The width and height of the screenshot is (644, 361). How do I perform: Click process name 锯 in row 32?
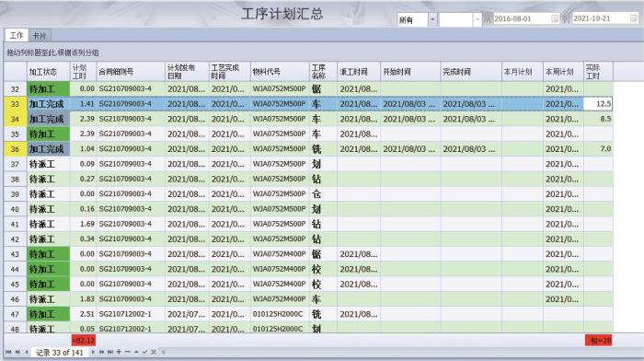323,88
